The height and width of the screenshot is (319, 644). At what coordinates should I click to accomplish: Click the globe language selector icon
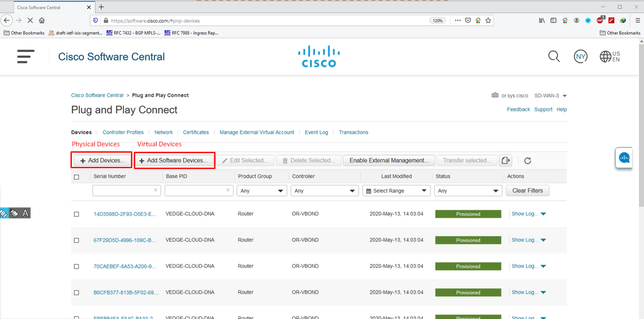(605, 56)
